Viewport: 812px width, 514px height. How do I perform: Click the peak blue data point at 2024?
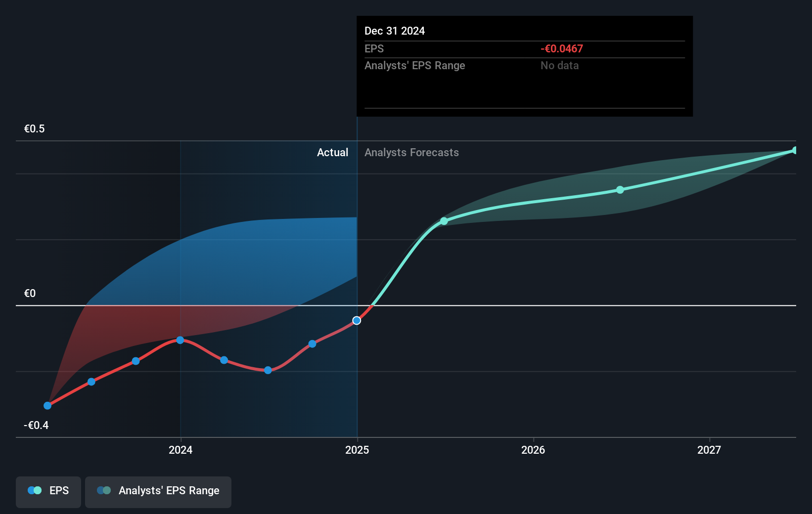180,340
